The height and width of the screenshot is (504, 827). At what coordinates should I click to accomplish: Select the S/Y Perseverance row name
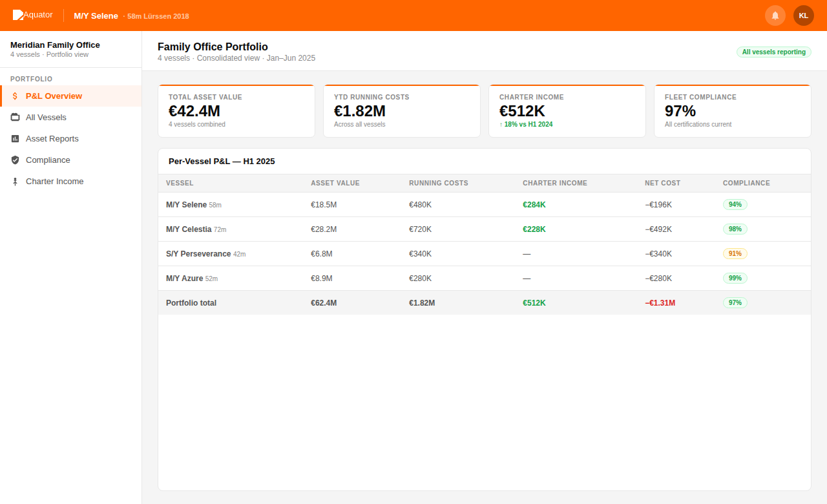point(198,254)
